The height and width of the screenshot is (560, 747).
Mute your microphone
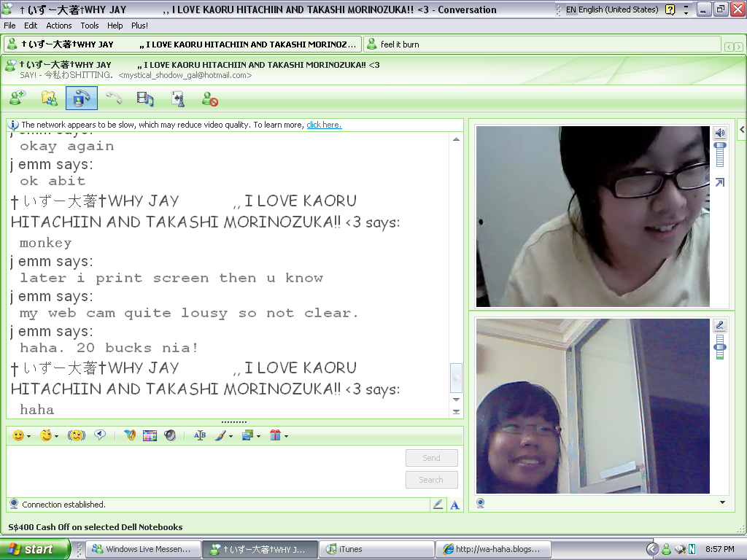(719, 325)
